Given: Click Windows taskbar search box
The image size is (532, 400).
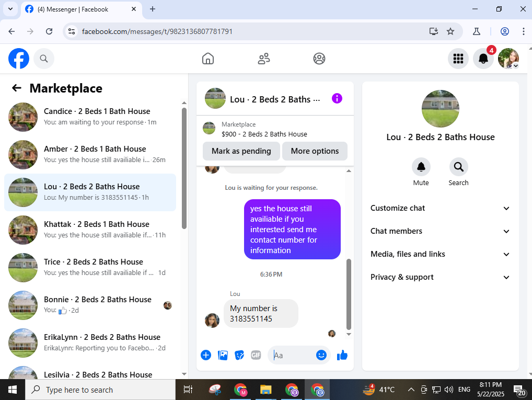Looking at the screenshot, I should 100,390.
